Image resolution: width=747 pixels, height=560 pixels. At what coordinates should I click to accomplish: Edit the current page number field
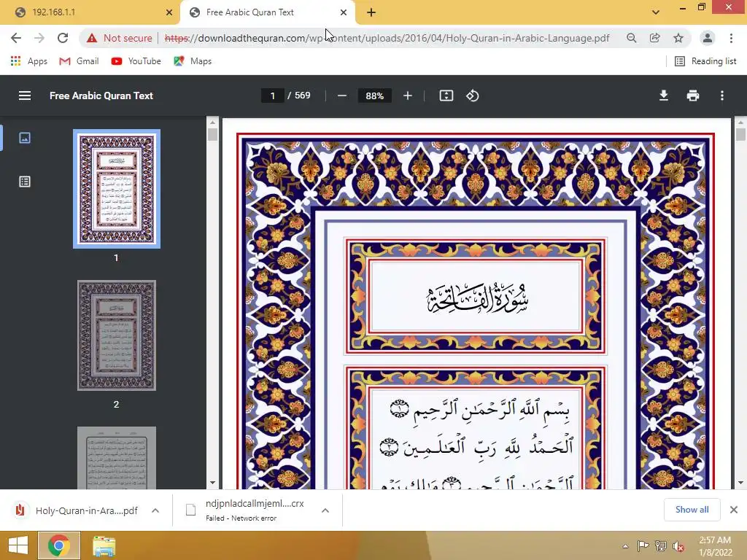pos(273,96)
